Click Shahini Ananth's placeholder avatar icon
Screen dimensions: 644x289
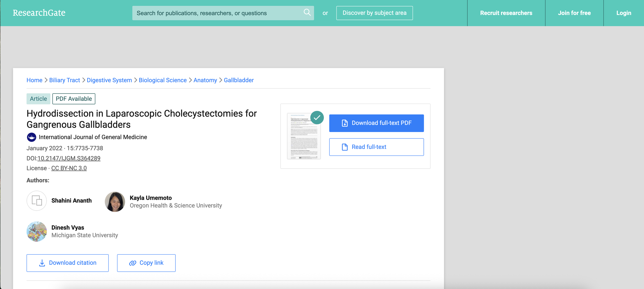[37, 201]
